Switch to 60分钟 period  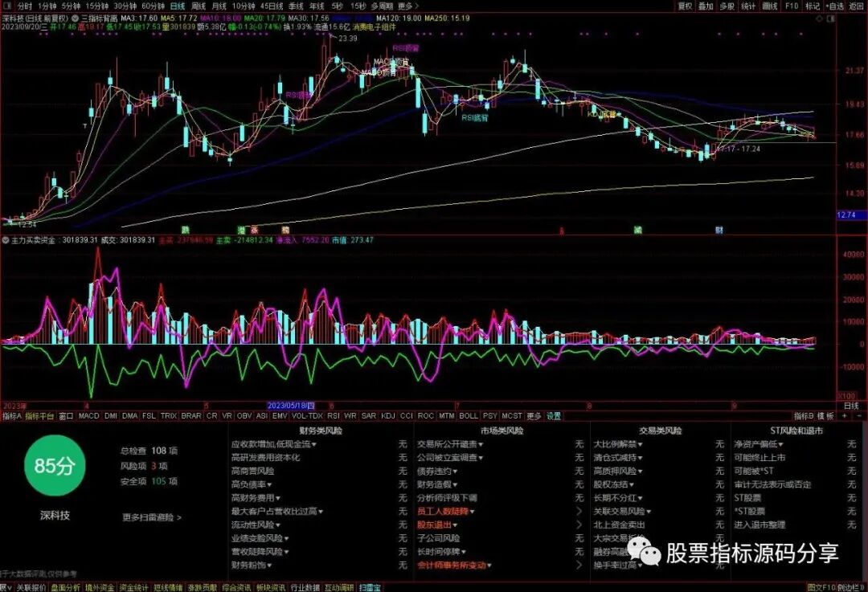click(154, 6)
